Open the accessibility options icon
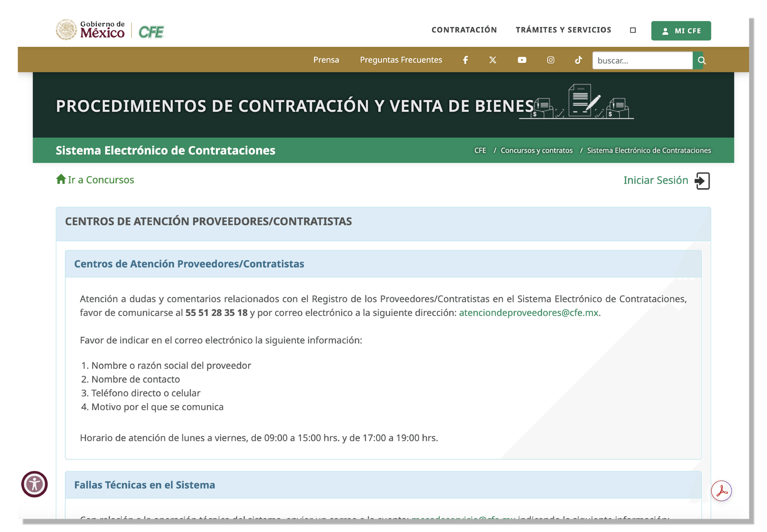Screen dimensions: 767x532 [x=35, y=484]
